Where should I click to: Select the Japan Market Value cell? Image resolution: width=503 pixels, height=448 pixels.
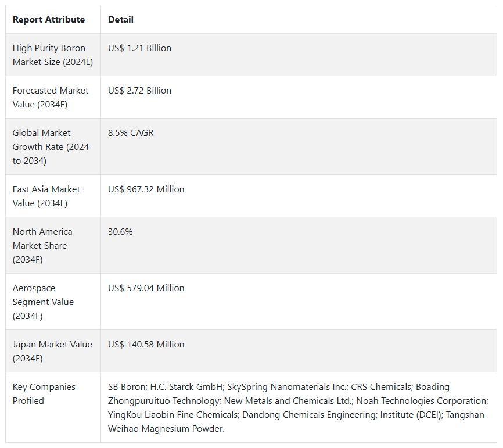tap(52, 351)
